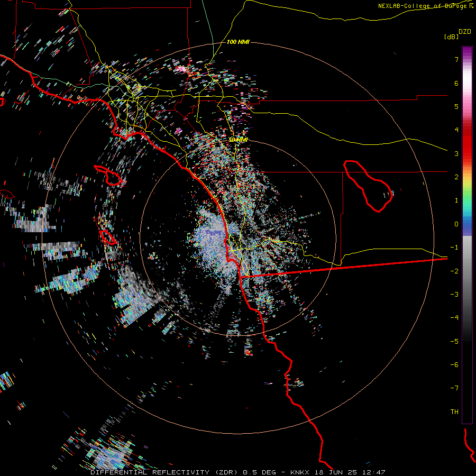Viewport: 476px width, 476px height.
Task: Click the positive "3" scale value
Action: pos(456,153)
